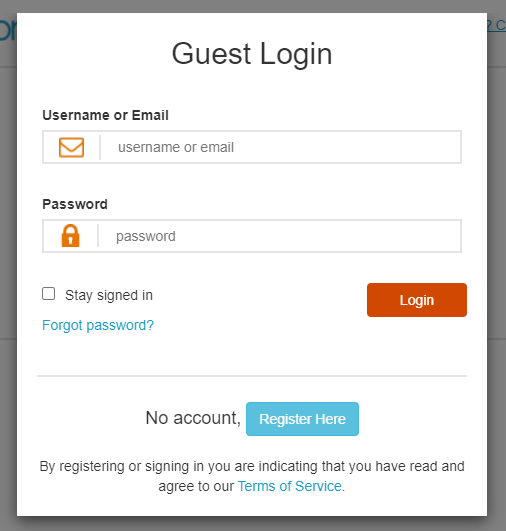The height and width of the screenshot is (531, 506).
Task: Click the separator beside the envelope icon
Action: [100, 147]
